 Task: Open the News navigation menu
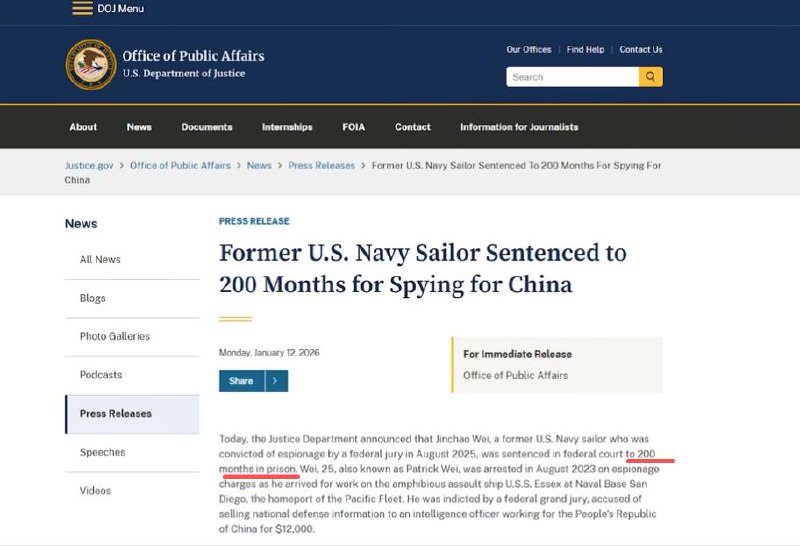139,127
